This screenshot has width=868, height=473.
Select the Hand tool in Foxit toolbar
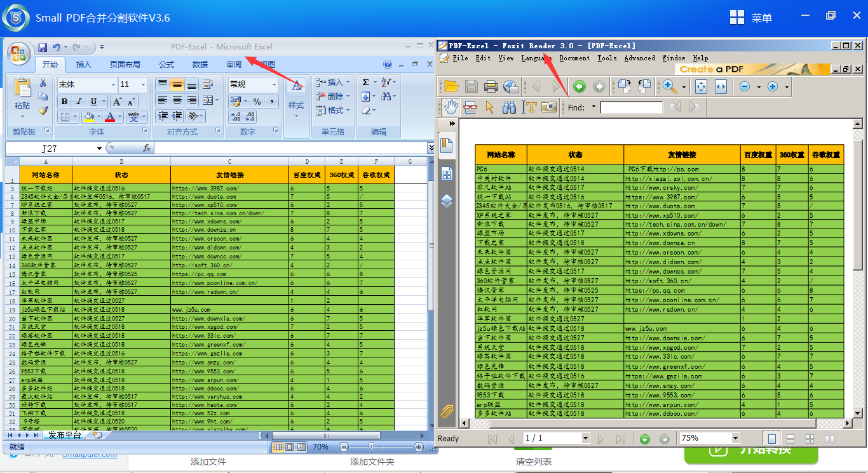(451, 107)
